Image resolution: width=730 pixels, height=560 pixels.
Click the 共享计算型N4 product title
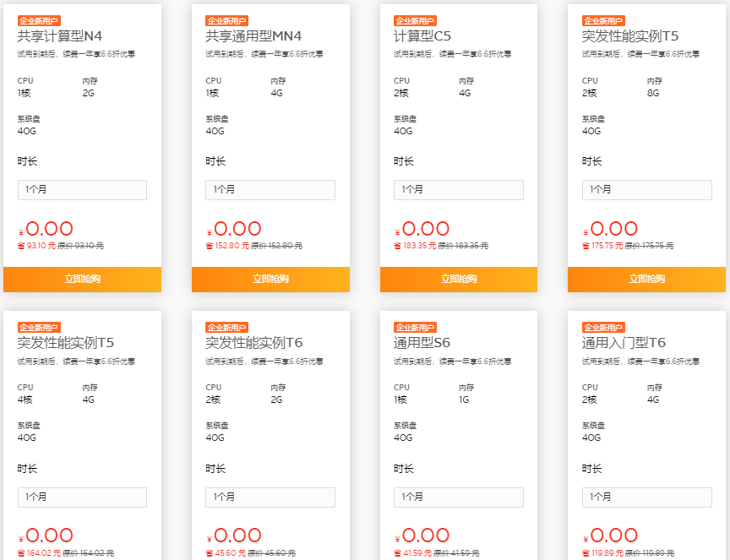click(x=60, y=35)
